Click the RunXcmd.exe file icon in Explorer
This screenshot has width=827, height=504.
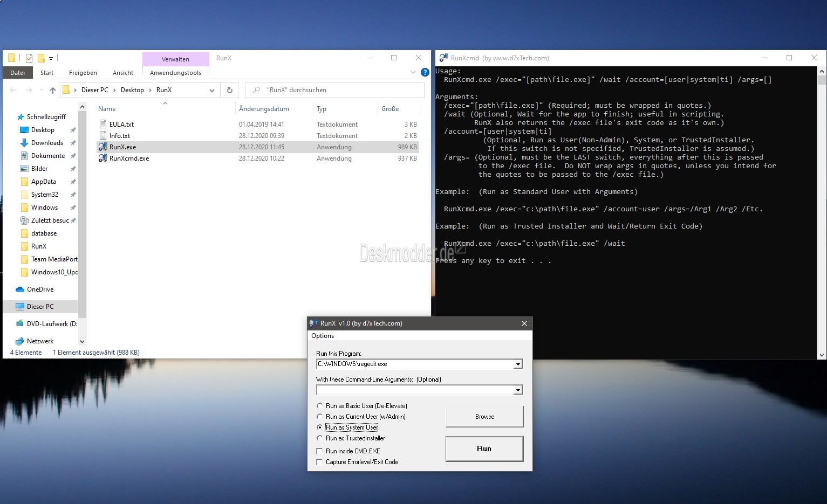point(102,158)
